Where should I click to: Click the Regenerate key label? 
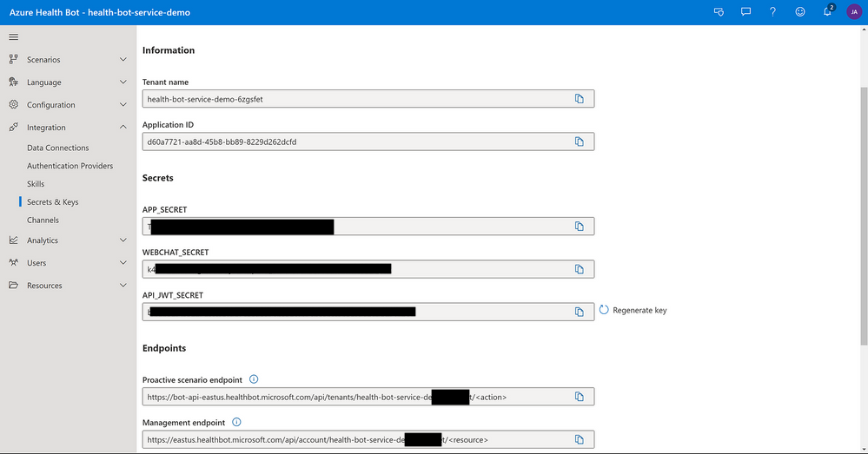point(639,310)
